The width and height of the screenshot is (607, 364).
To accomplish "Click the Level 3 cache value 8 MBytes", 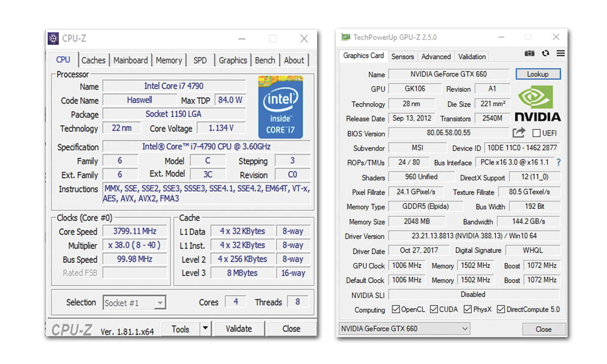I will point(242,273).
